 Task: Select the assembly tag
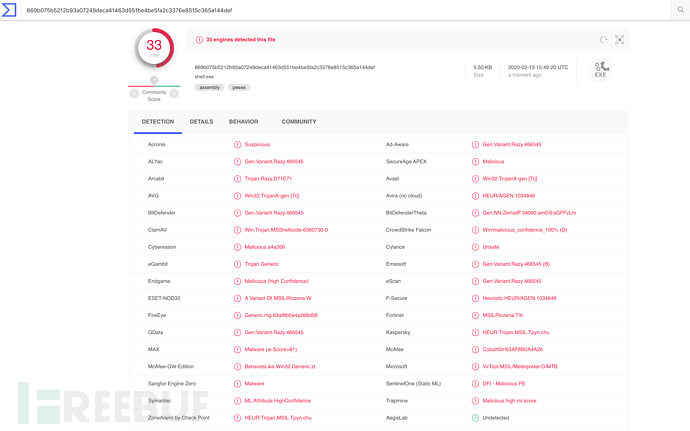tap(209, 88)
